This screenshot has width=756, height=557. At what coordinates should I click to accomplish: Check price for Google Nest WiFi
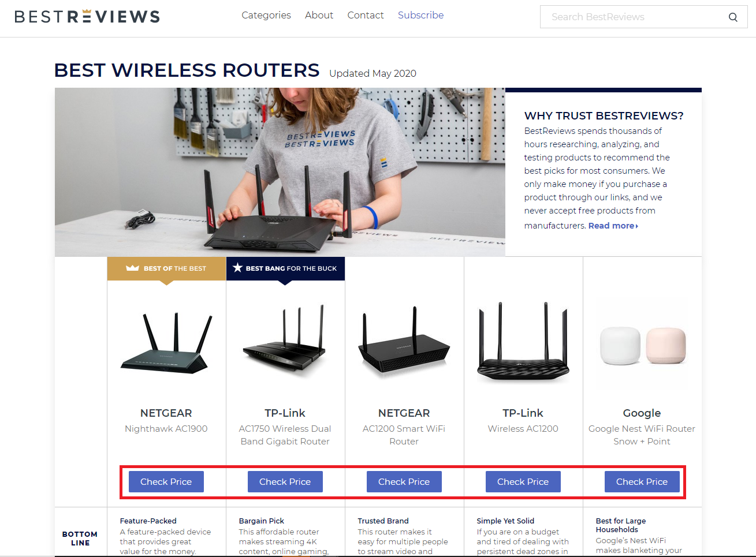point(642,481)
